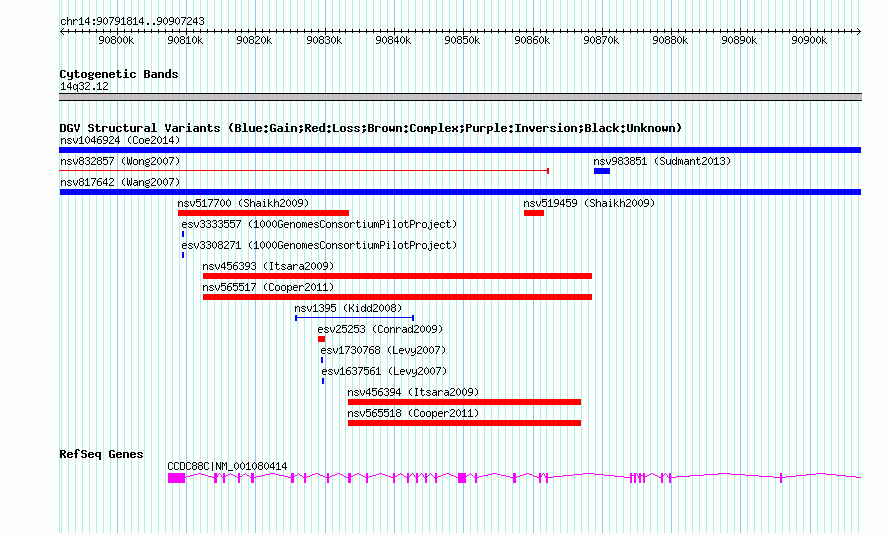Screen dimensions: 890x533
Task: Open the nsv456393 (Itsara2009) label
Action: [x=268, y=266]
